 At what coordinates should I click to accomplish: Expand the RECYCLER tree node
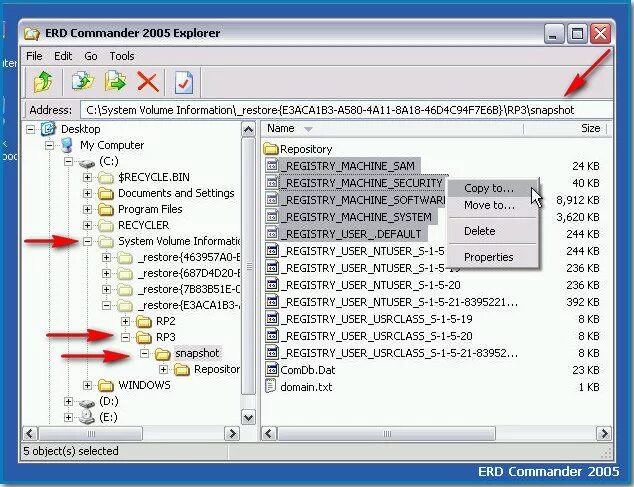[x=87, y=225]
